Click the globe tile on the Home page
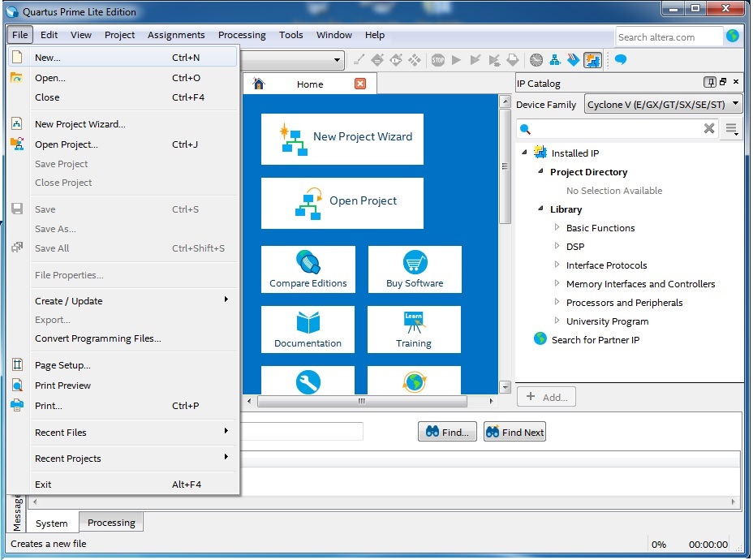This screenshot has height=560, width=753. (x=414, y=381)
